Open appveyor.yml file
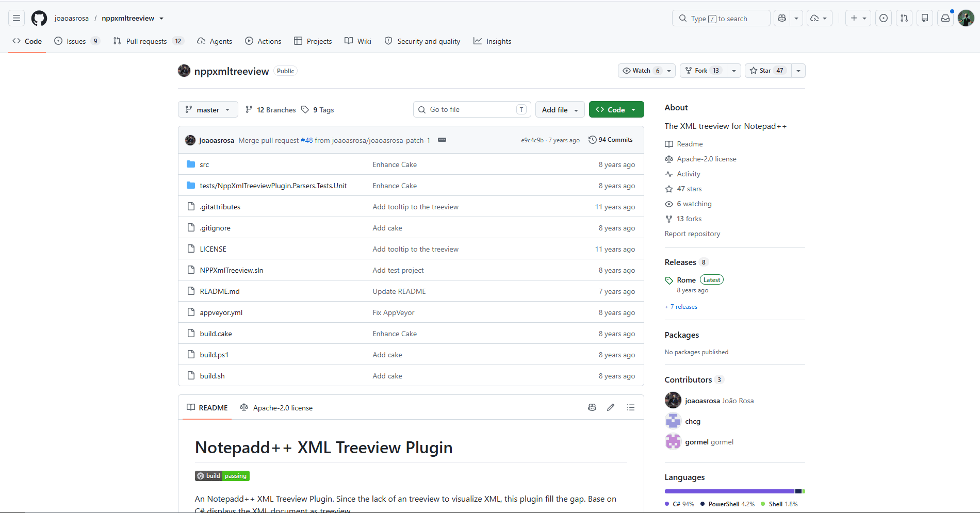The height and width of the screenshot is (513, 980). click(221, 312)
